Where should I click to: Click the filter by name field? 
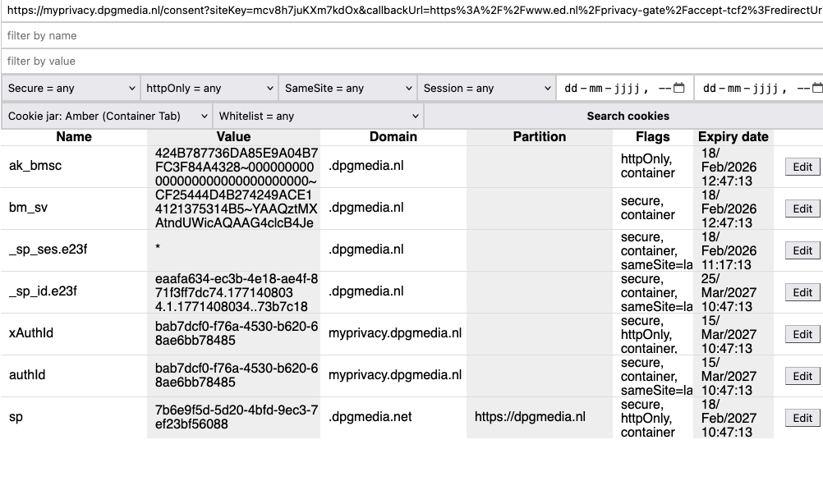(411, 36)
